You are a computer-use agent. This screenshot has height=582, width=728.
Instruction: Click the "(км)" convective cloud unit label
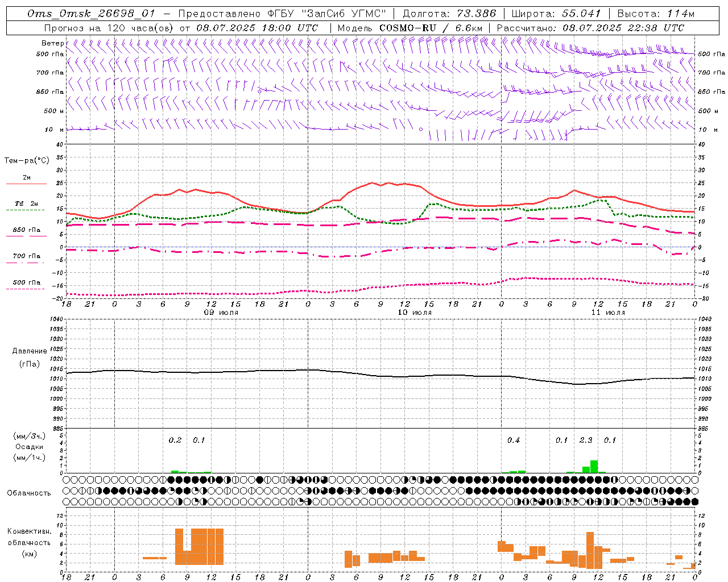click(x=29, y=554)
